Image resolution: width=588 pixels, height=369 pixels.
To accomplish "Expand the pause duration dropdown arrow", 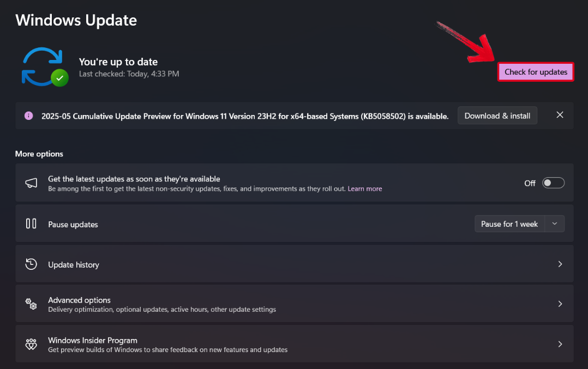I will tap(555, 224).
